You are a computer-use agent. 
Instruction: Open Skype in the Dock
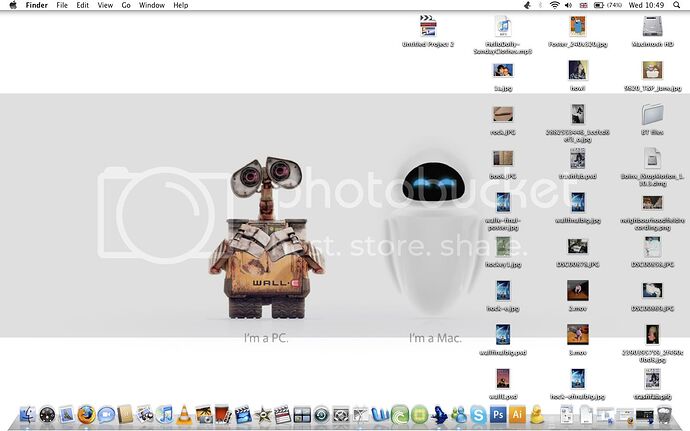pos(479,414)
